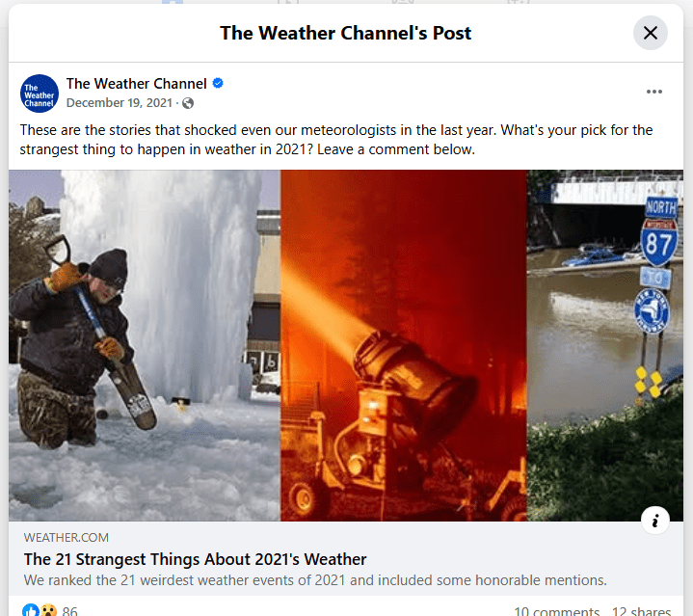This screenshot has height=616, width=693.
Task: View the 86 reactions count
Action: 69,610
